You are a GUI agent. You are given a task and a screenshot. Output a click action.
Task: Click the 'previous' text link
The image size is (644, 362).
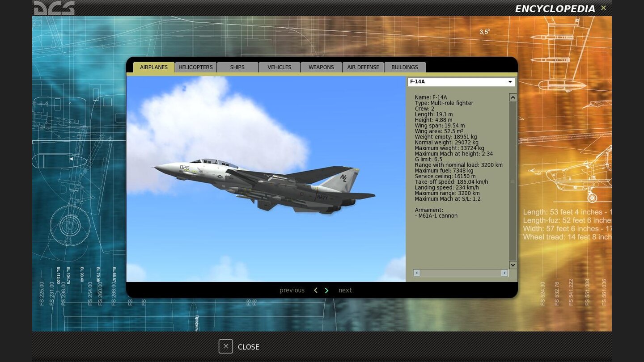[292, 290]
